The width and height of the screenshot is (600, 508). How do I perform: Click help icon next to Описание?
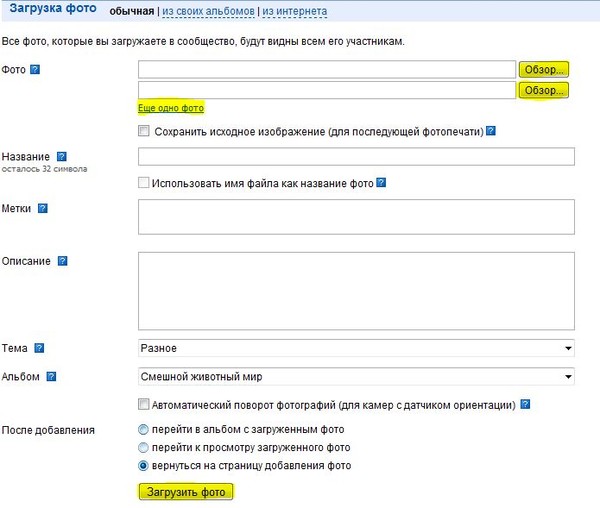click(62, 261)
